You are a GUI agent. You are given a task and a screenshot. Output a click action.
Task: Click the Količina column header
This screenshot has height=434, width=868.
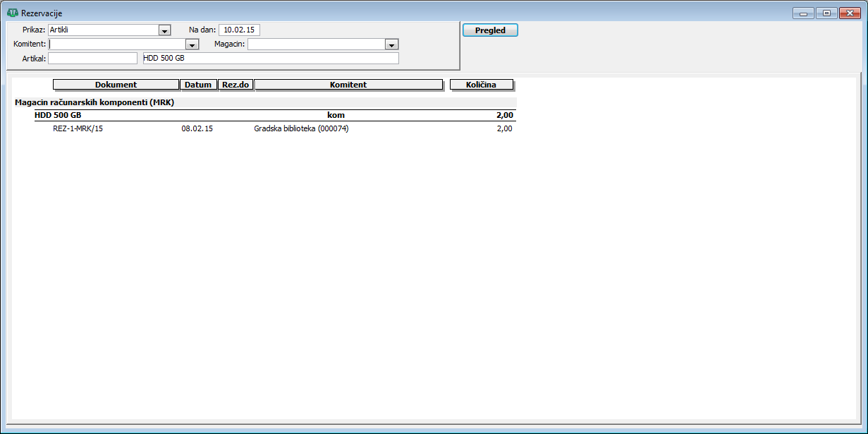click(x=481, y=85)
